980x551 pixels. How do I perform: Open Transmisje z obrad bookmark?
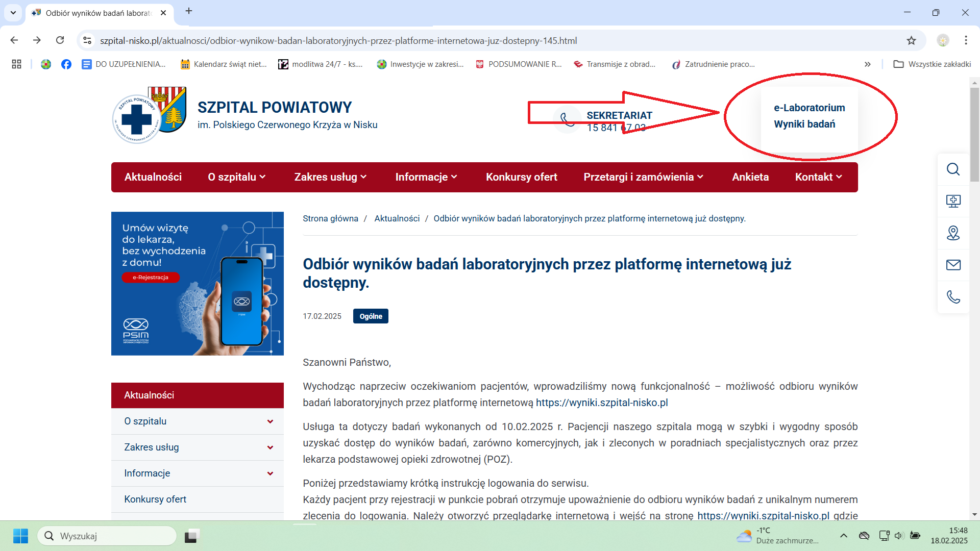[615, 64]
